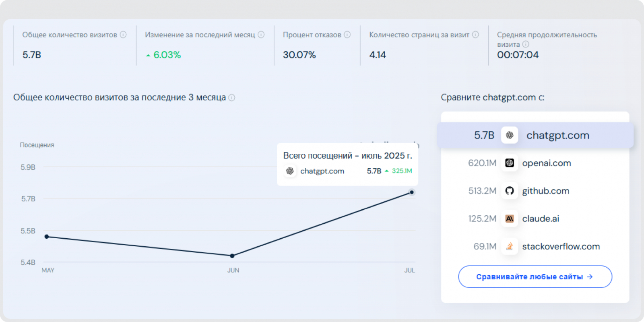Click the MAY x-axis label
The height and width of the screenshot is (322, 644).
pyautogui.click(x=48, y=270)
